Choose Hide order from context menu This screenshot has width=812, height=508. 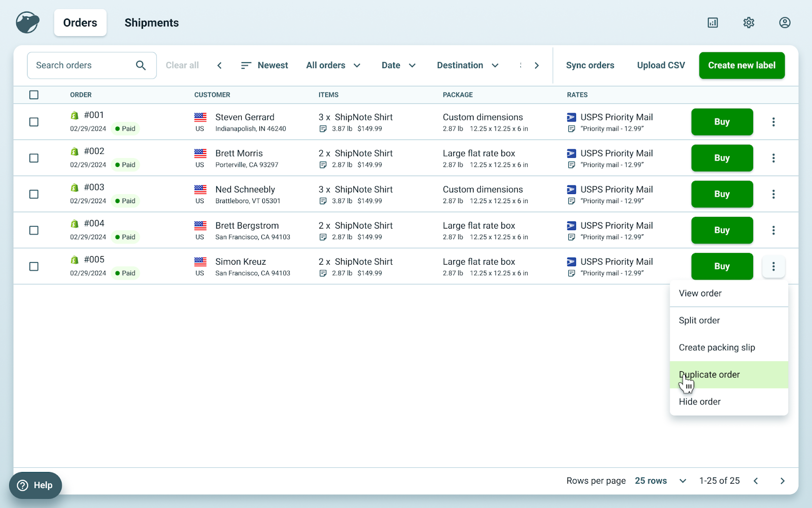[729, 402]
